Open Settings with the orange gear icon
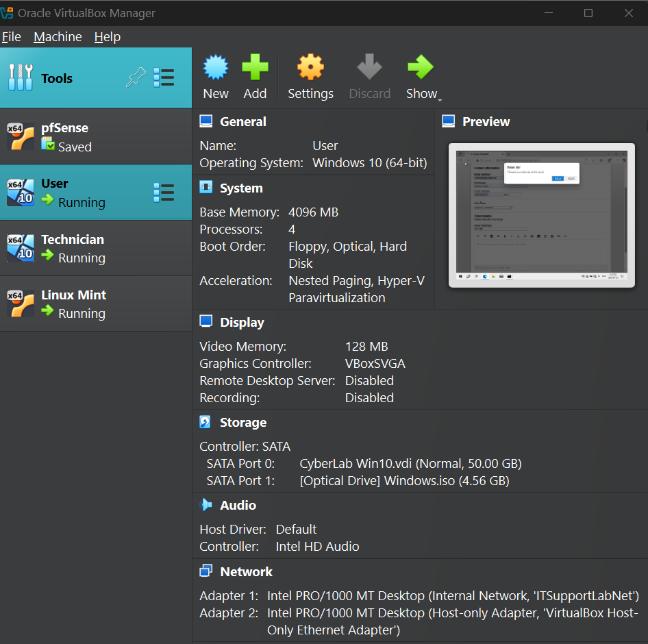The image size is (648, 644). [310, 67]
